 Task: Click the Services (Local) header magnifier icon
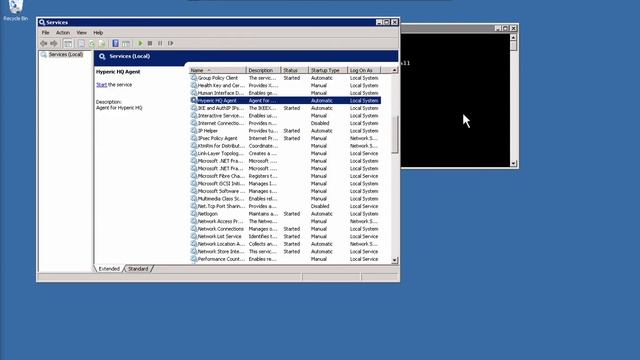[102, 56]
